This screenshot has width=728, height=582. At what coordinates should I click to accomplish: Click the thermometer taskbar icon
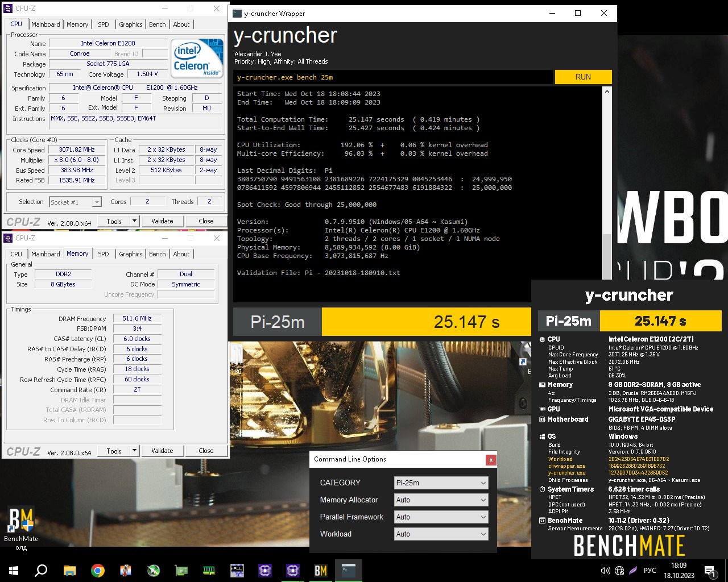125,570
